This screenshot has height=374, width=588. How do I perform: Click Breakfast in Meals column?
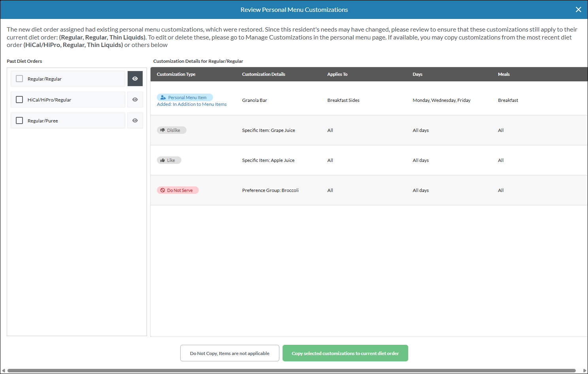coord(508,100)
